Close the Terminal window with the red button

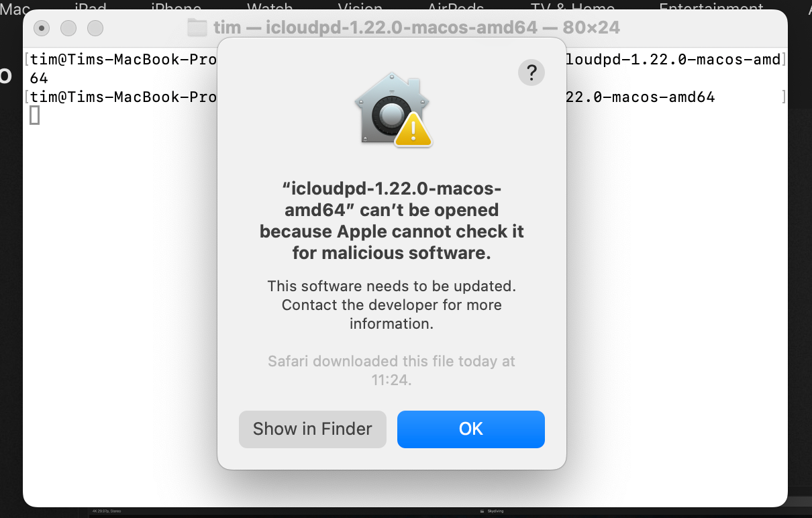click(x=42, y=28)
